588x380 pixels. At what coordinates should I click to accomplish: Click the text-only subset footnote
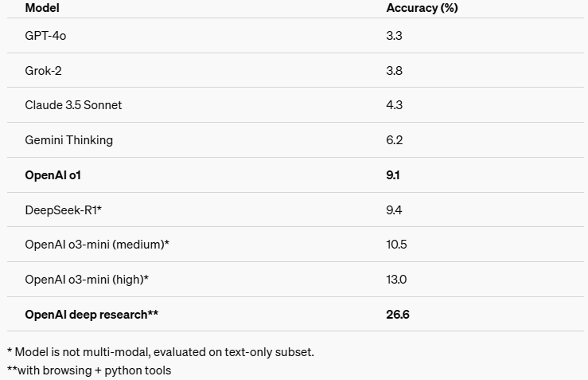pyautogui.click(x=161, y=352)
